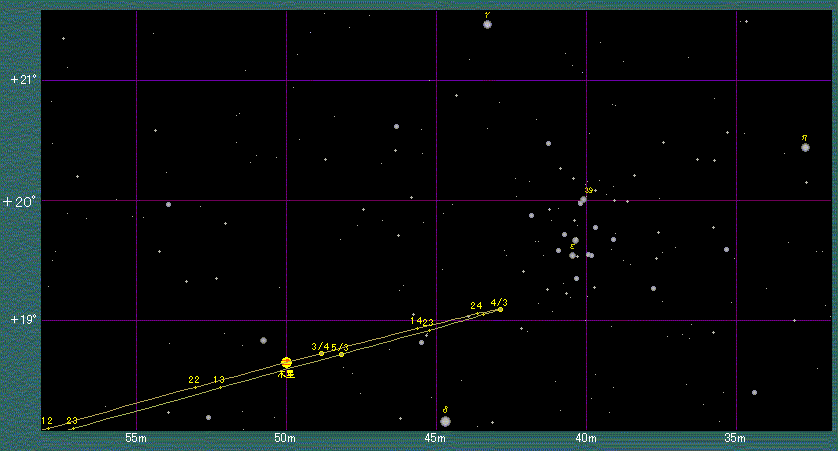Click the +20° declination axis label
The image size is (838, 451).
pyautogui.click(x=21, y=200)
